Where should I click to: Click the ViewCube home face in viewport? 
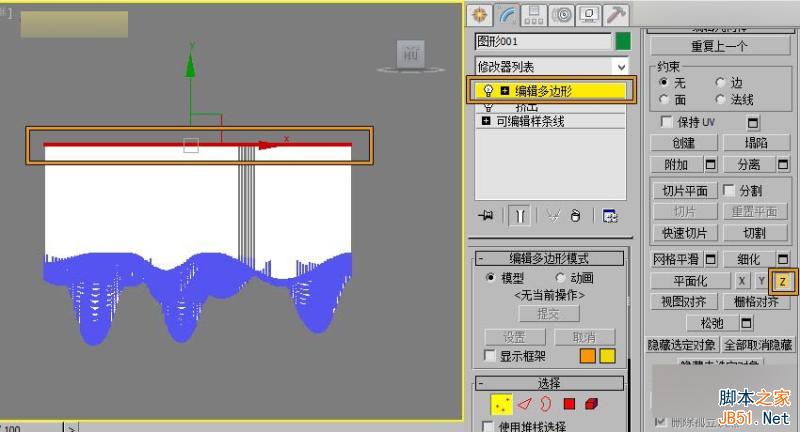point(411,54)
